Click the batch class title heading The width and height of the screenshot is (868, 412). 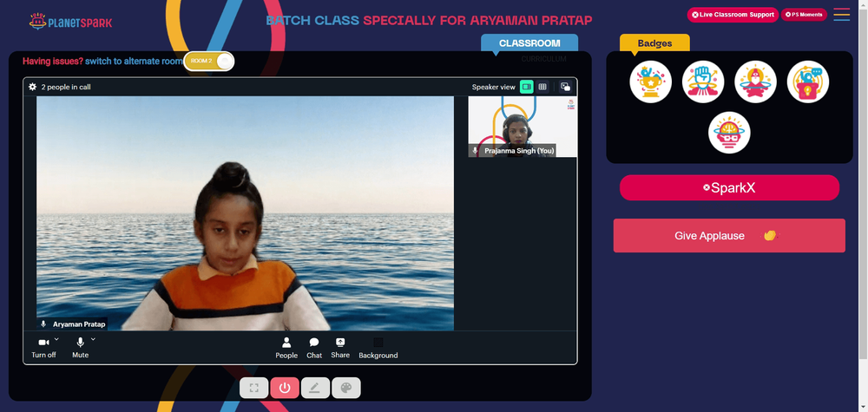pyautogui.click(x=429, y=21)
